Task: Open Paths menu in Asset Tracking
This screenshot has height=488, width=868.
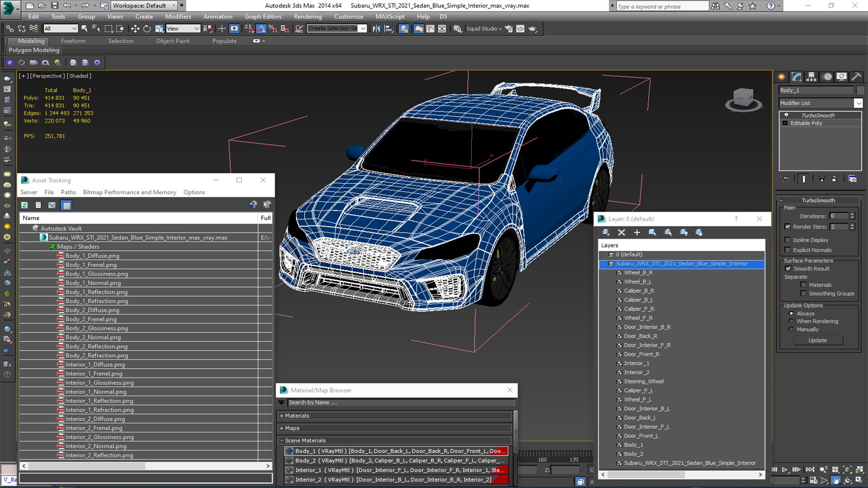Action: 68,192
